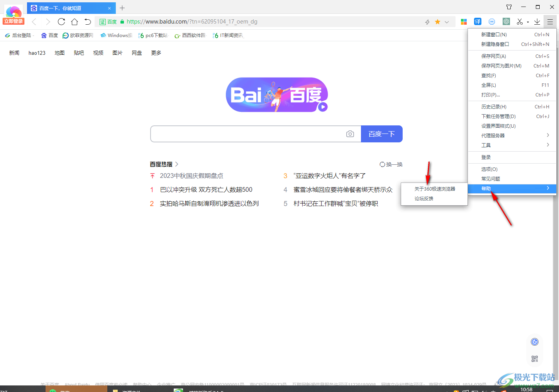Image resolution: width=559 pixels, height=392 pixels.
Task: Select 论坛反馈 submenu item
Action: click(x=434, y=199)
